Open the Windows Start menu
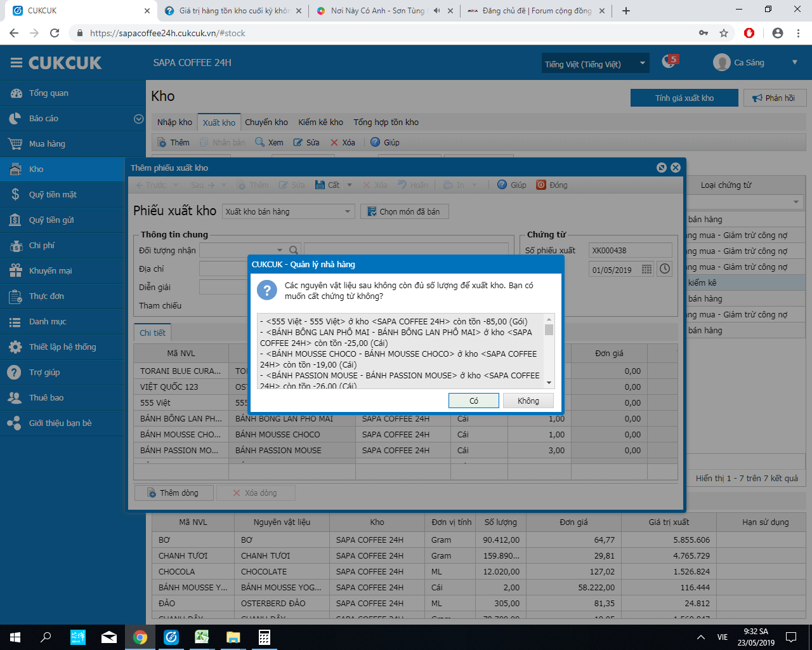 click(x=15, y=637)
